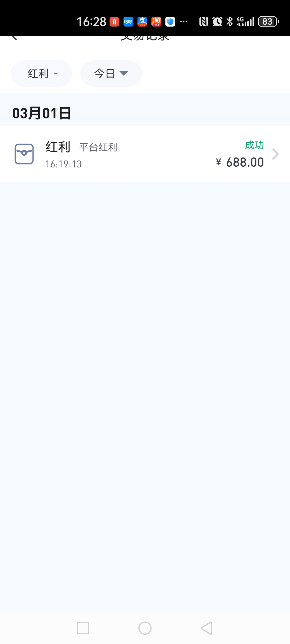Tap the back arrow at top left
This screenshot has width=290, height=644.
coord(14,38)
